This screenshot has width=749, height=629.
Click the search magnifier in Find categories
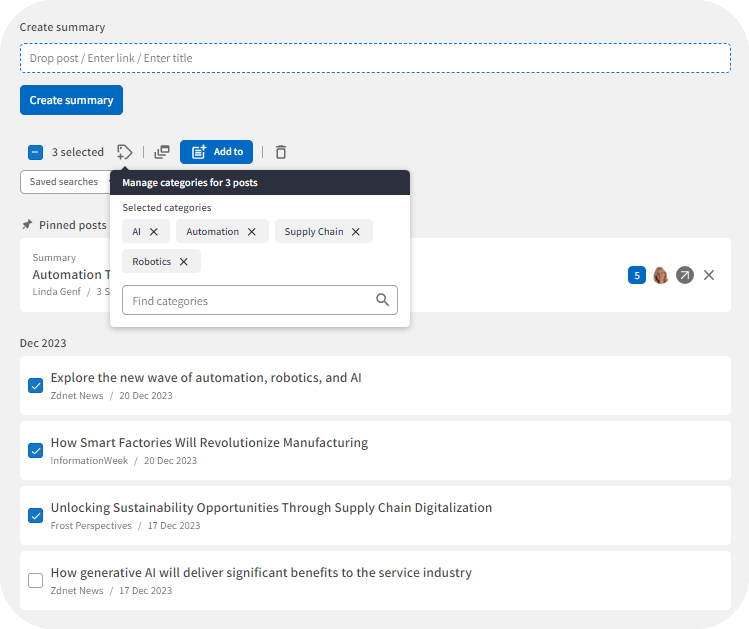point(382,300)
